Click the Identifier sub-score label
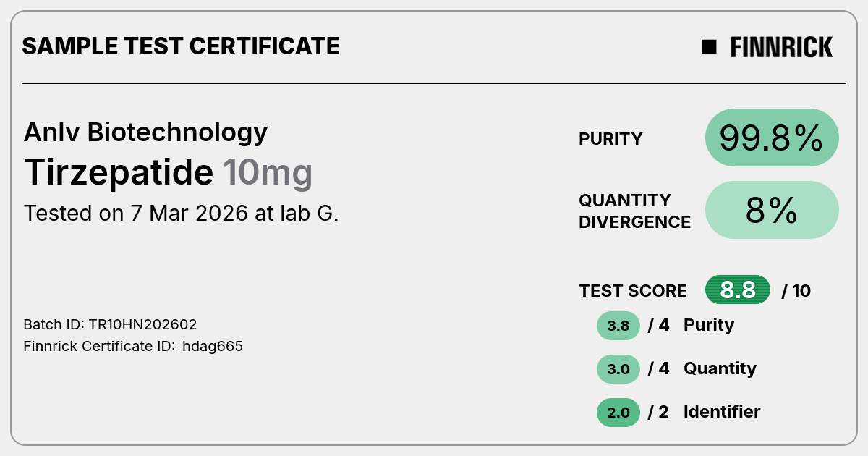868x456 pixels. point(722,412)
